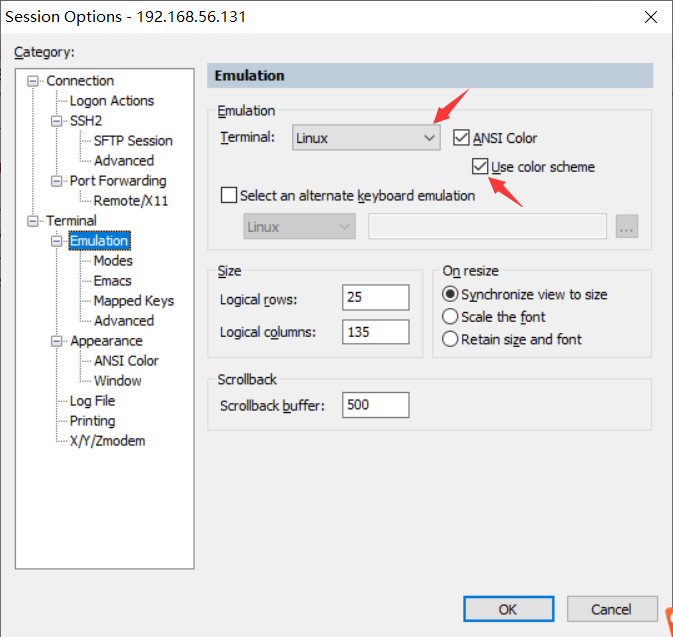The height and width of the screenshot is (637, 673).
Task: Enable Select an alternate keyboard emulation
Action: tap(228, 195)
